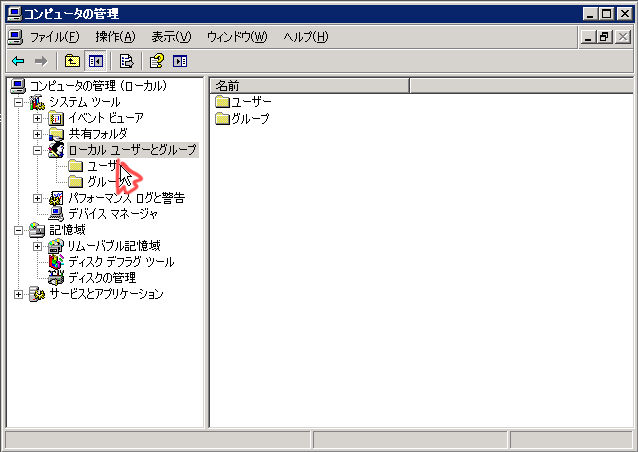This screenshot has width=638, height=452.
Task: Toggle the console tree show/hide toolbar icon
Action: coord(96,61)
